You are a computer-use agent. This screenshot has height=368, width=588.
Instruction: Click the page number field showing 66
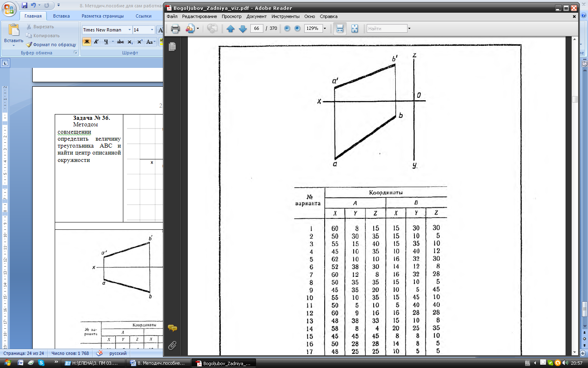coord(256,29)
